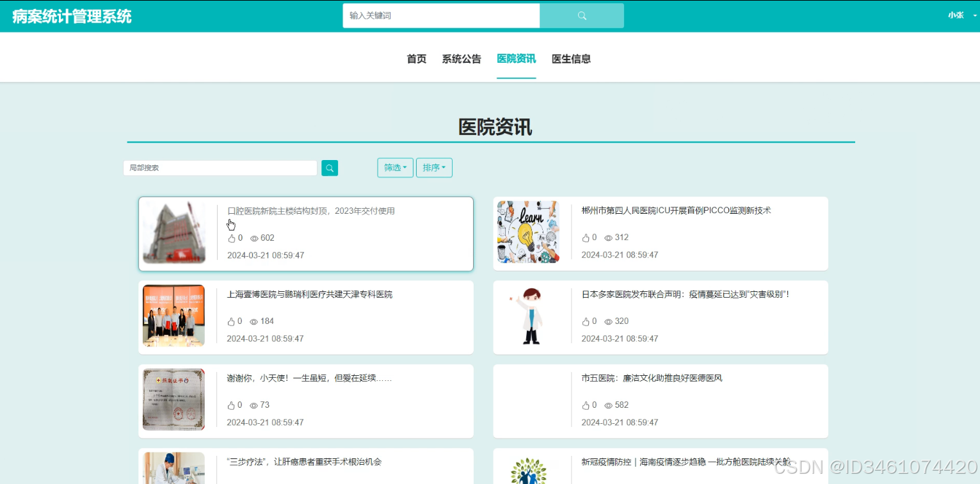Open article 市五医院：廉洁文化助推良好医德医风
Screen dimensions: 980x484
tap(652, 378)
